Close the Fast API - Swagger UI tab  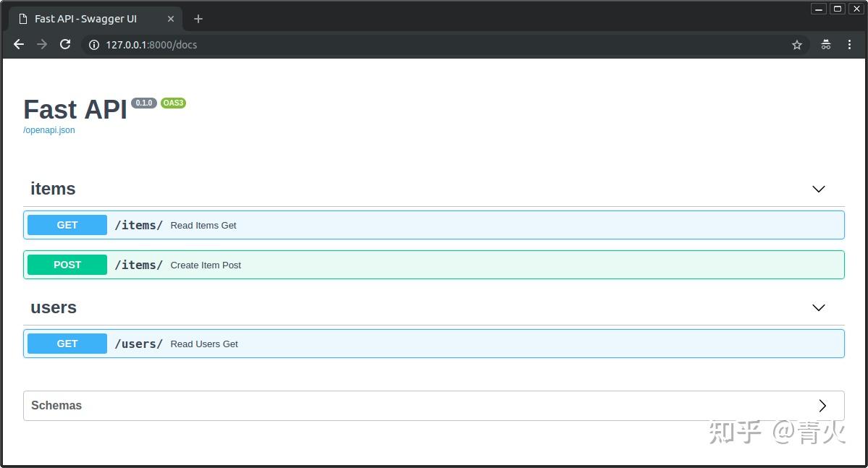[171, 19]
